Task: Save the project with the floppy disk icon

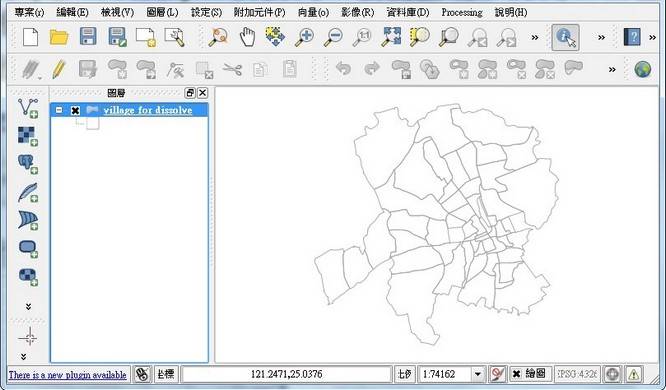Action: [88, 37]
